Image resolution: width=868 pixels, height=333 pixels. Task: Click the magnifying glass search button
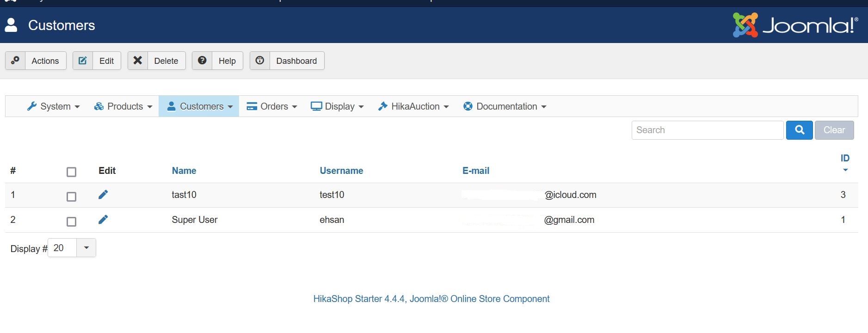tap(799, 130)
